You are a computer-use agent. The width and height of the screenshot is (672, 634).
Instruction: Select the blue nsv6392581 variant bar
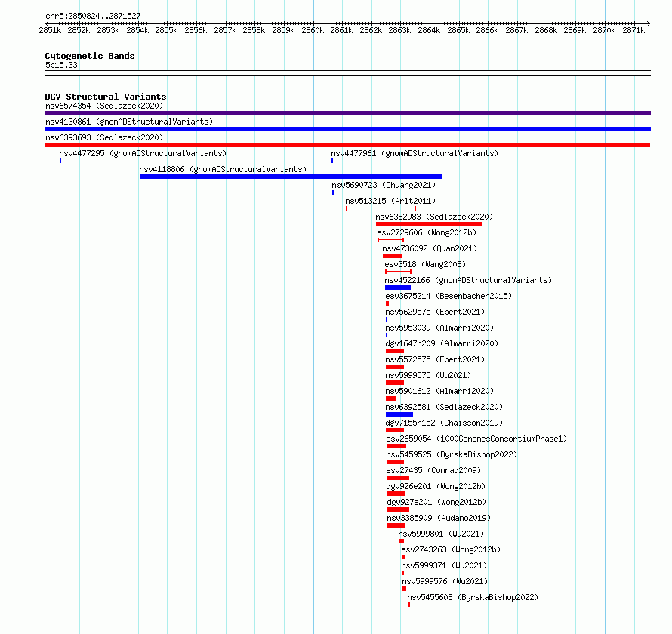coord(399,414)
